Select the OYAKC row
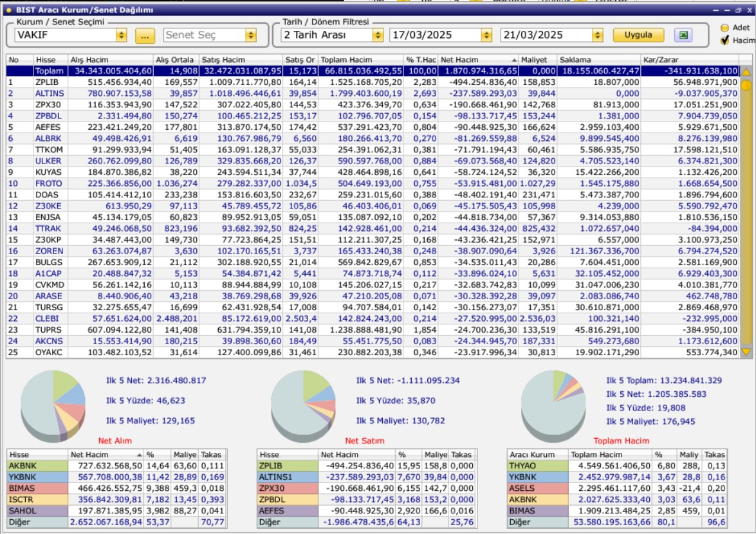 [x=373, y=353]
